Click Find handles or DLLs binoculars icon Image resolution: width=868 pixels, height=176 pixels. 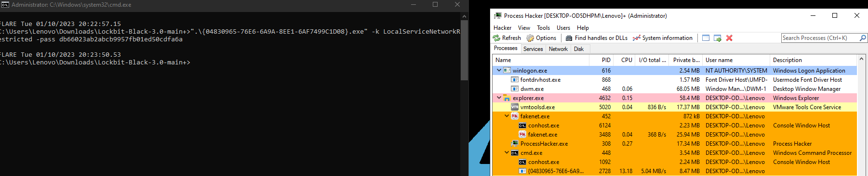(569, 38)
